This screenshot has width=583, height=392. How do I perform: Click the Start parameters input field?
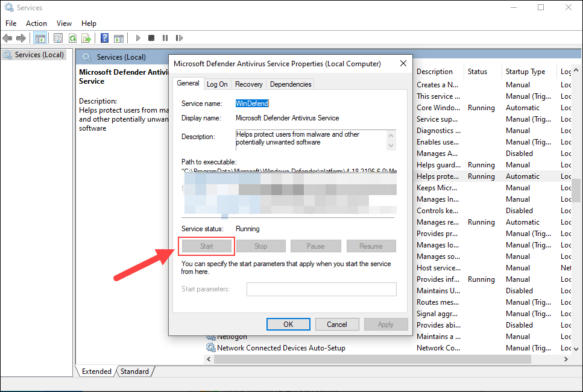tap(321, 289)
